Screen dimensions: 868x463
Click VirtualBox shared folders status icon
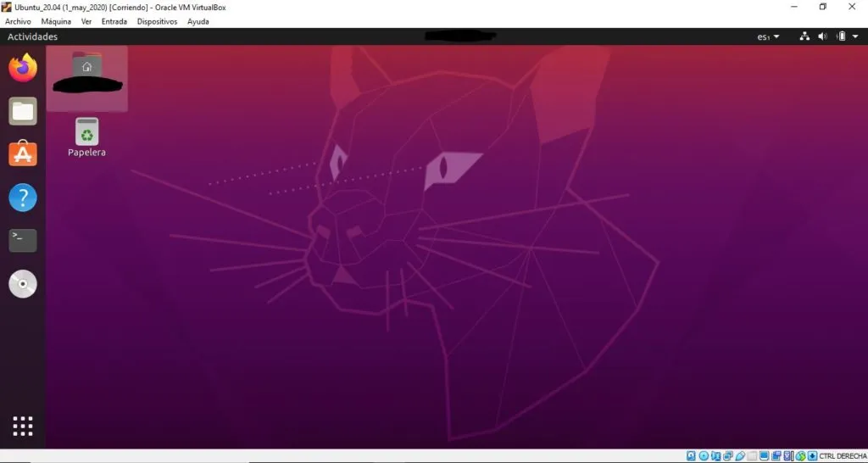tap(752, 456)
